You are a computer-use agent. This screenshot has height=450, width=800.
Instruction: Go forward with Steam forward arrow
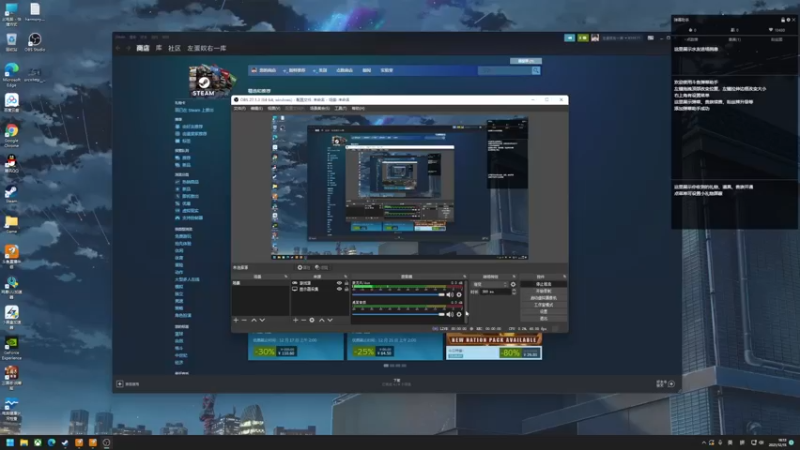(x=128, y=48)
